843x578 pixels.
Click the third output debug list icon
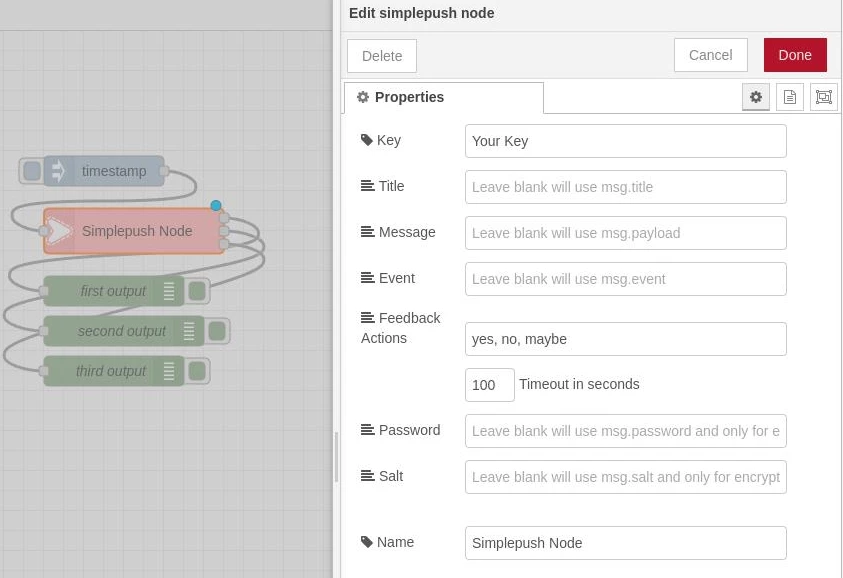click(169, 371)
